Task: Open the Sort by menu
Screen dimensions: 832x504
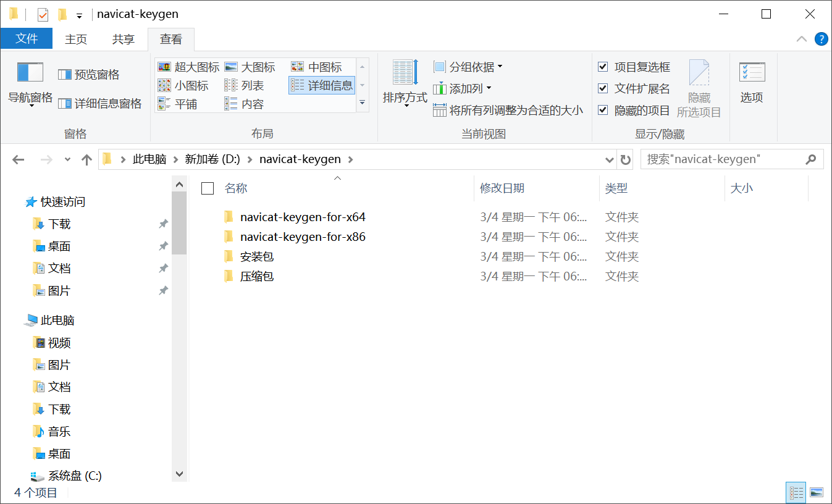Action: pyautogui.click(x=405, y=84)
